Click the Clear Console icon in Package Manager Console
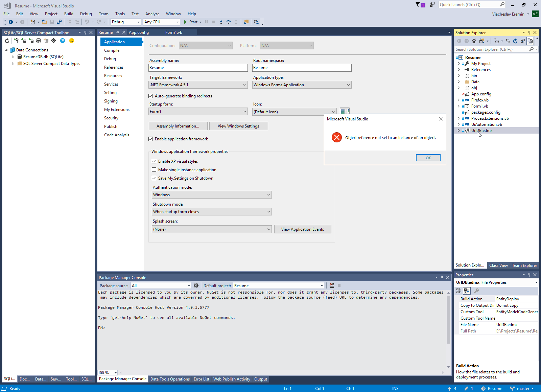This screenshot has width=541, height=392. 332,285
